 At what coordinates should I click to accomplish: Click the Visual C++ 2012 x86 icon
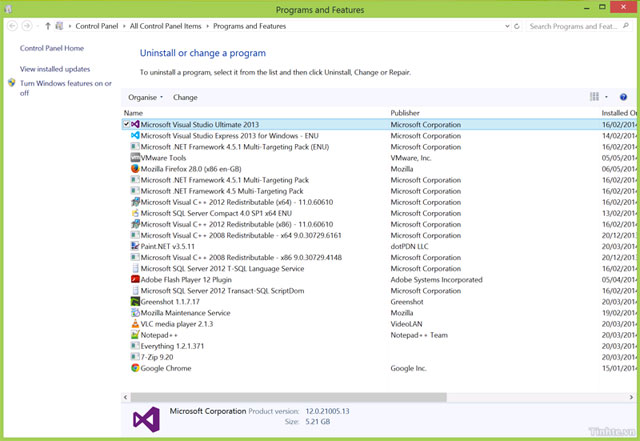click(135, 224)
